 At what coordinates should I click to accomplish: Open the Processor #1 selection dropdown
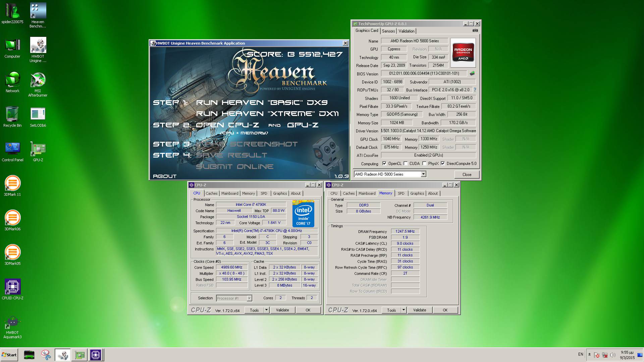(x=249, y=298)
